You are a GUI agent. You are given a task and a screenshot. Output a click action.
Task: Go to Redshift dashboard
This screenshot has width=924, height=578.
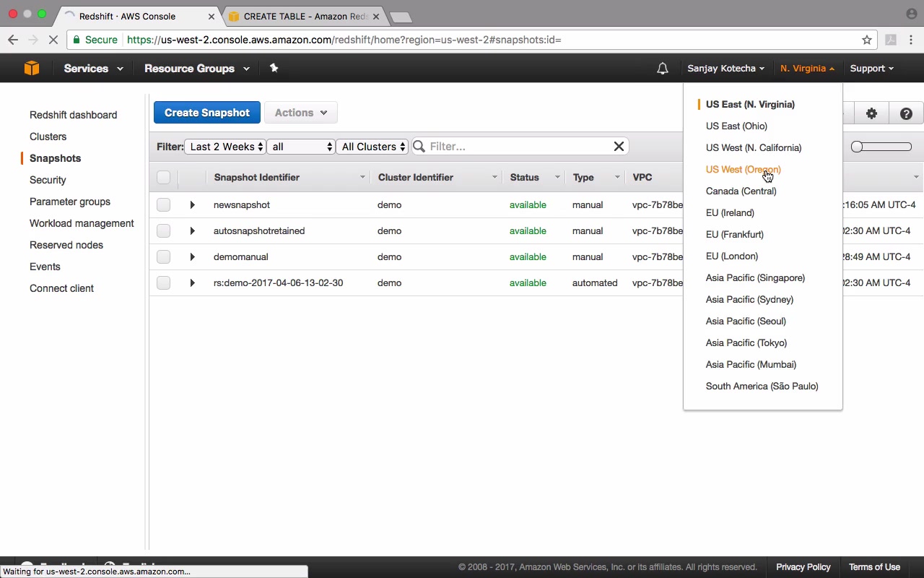[73, 115]
